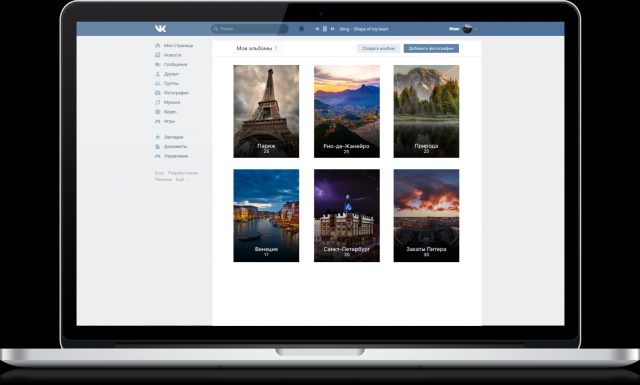Open the Природа album thumbnail

[x=426, y=111]
